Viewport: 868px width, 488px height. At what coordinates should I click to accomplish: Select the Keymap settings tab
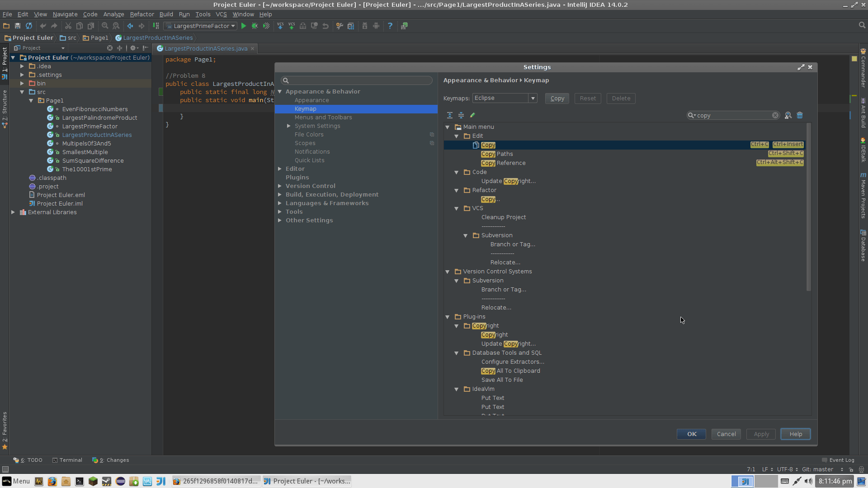coord(305,108)
